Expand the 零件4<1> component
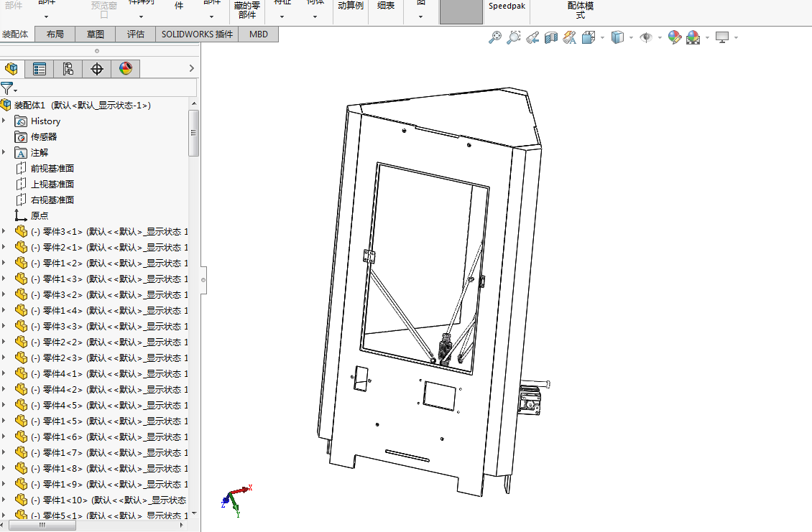Image resolution: width=812 pixels, height=532 pixels. pos(4,373)
